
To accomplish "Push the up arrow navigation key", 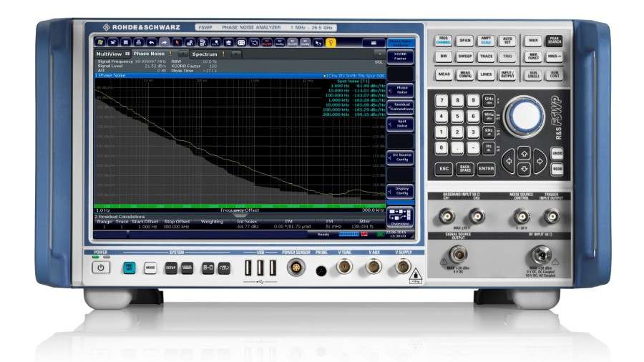I will tap(524, 154).
